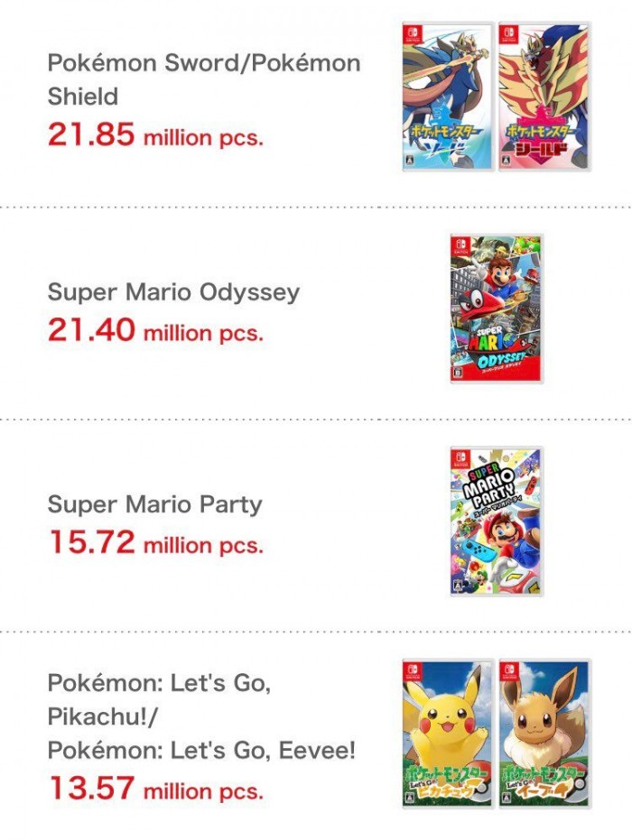This screenshot has height=840, width=632.
Task: Click the Switch logo on Eevee cover
Action: coord(510,670)
